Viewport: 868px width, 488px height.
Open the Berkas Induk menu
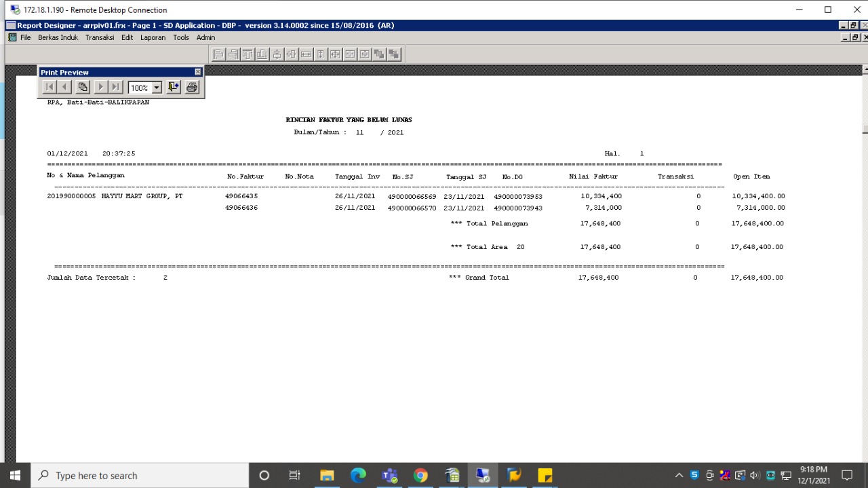[58, 37]
